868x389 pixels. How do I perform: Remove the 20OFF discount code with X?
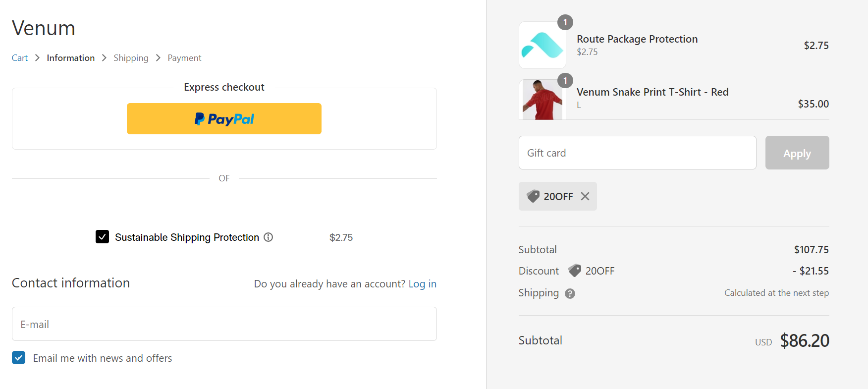click(585, 196)
